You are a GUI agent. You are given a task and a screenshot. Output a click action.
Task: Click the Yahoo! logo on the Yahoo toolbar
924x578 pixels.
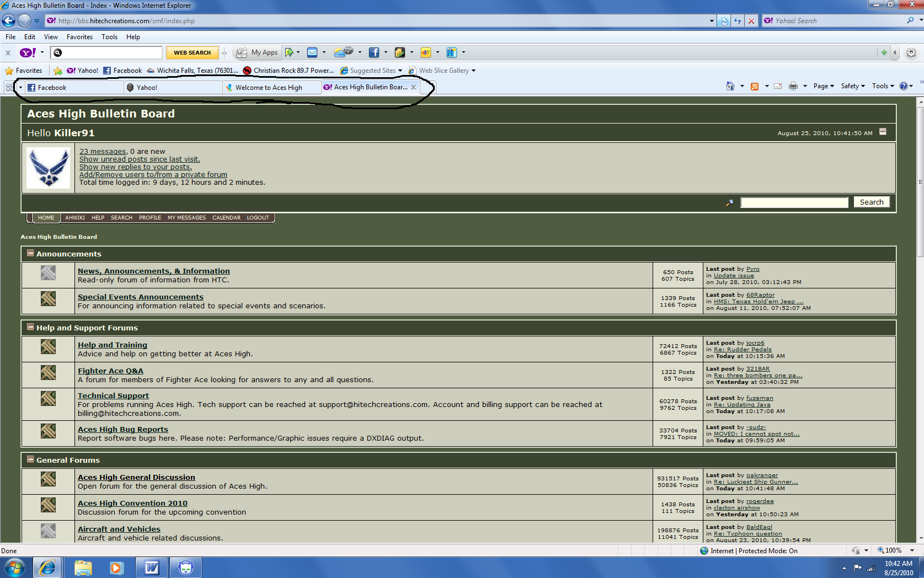[x=28, y=52]
